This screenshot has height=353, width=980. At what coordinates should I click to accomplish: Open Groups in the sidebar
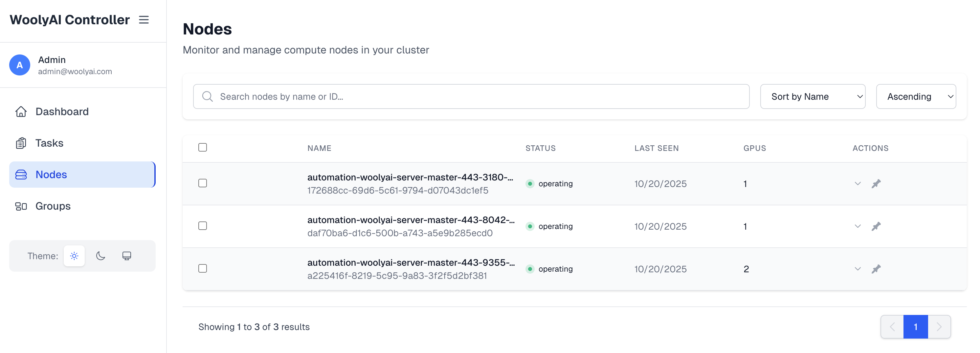coord(53,206)
